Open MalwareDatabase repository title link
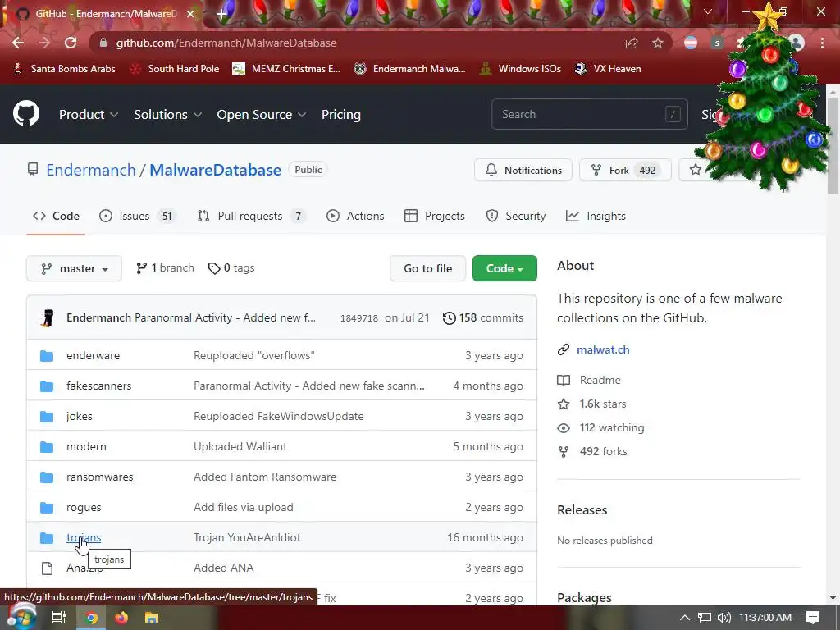Image resolution: width=840 pixels, height=630 pixels. 216,170
